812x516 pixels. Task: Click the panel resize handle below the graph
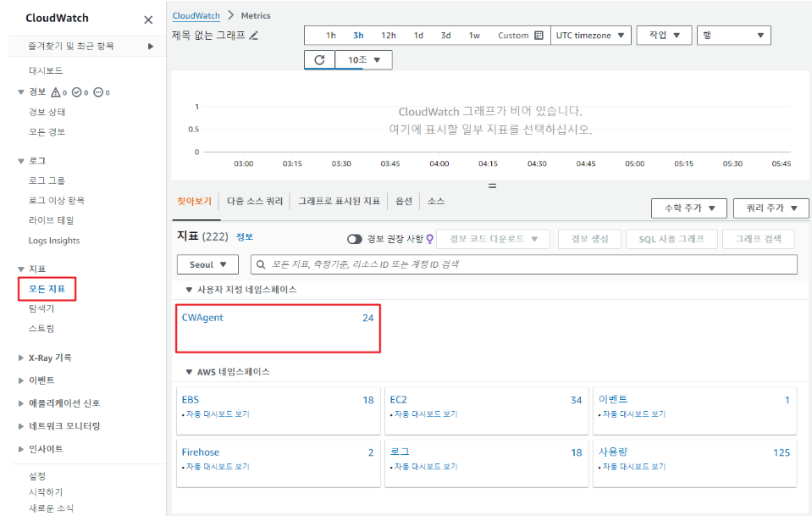pos(493,186)
